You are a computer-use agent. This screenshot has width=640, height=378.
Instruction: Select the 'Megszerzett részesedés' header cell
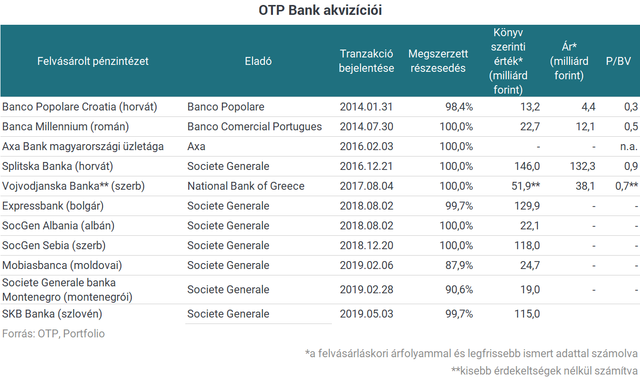[438, 61]
